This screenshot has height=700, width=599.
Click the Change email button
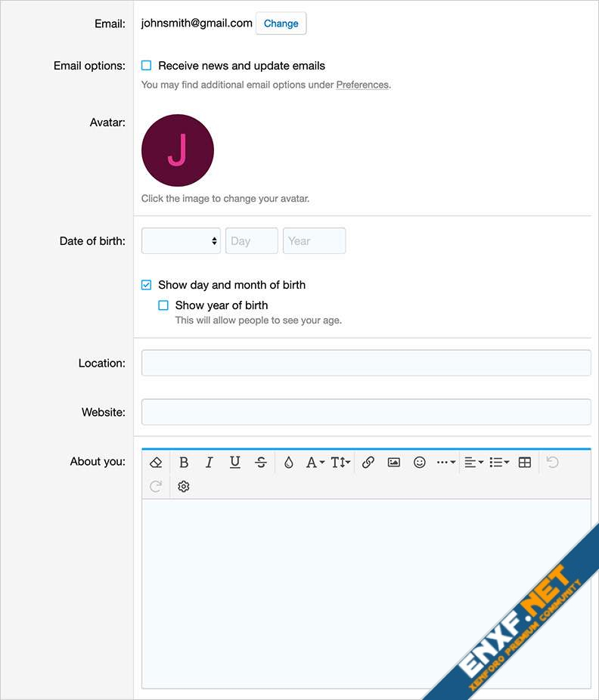(281, 23)
